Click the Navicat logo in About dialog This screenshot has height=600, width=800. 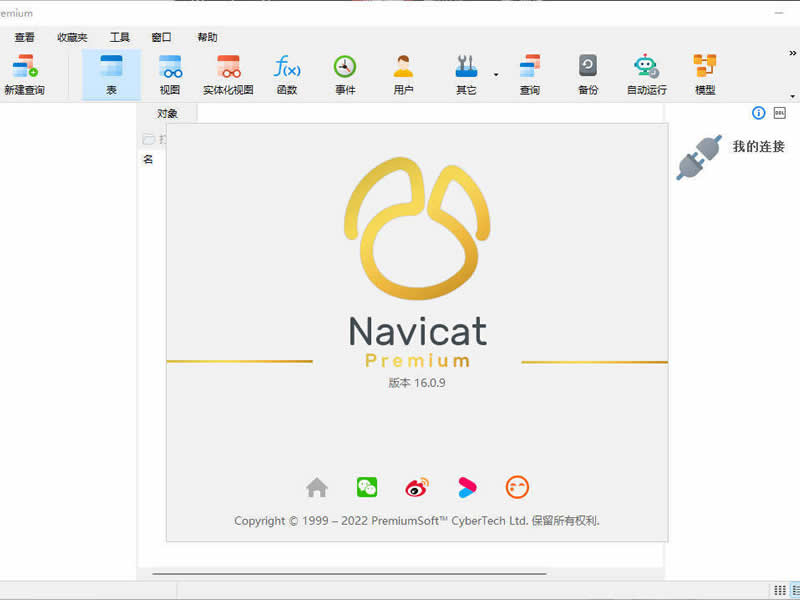pos(417,229)
